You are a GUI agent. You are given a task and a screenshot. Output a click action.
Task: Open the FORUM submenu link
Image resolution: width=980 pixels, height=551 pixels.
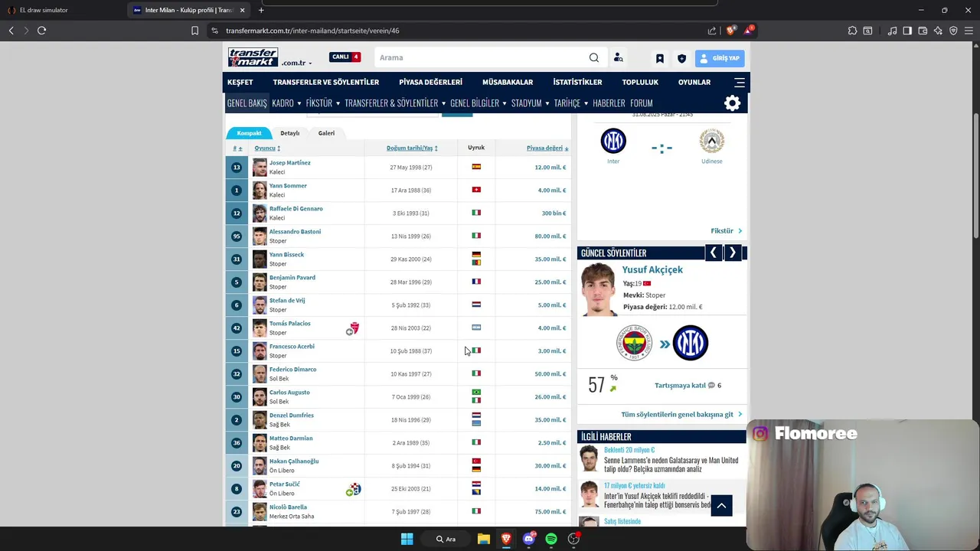pyautogui.click(x=642, y=103)
